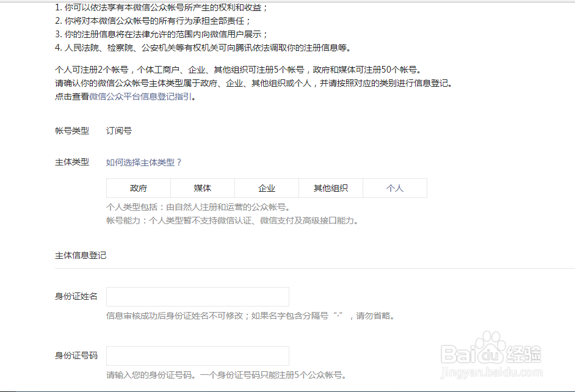575x392 pixels.
Task: Focus the 身份证号码 input field
Action: 198,356
